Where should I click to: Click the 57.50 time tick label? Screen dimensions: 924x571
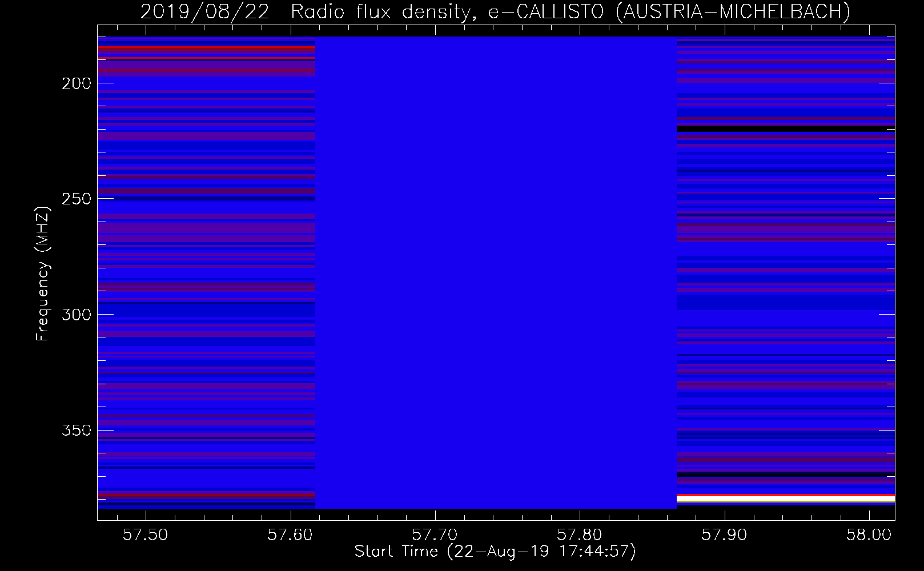[146, 535]
